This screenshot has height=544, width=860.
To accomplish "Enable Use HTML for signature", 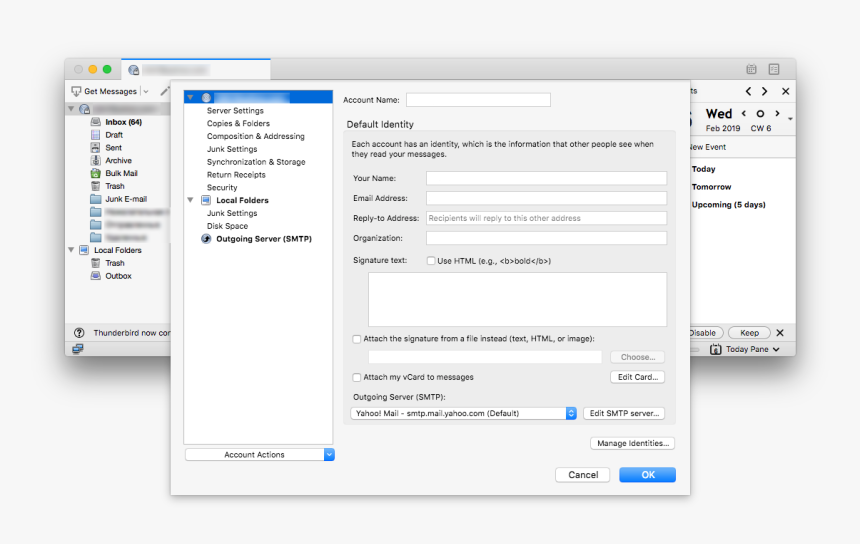I will (x=431, y=261).
